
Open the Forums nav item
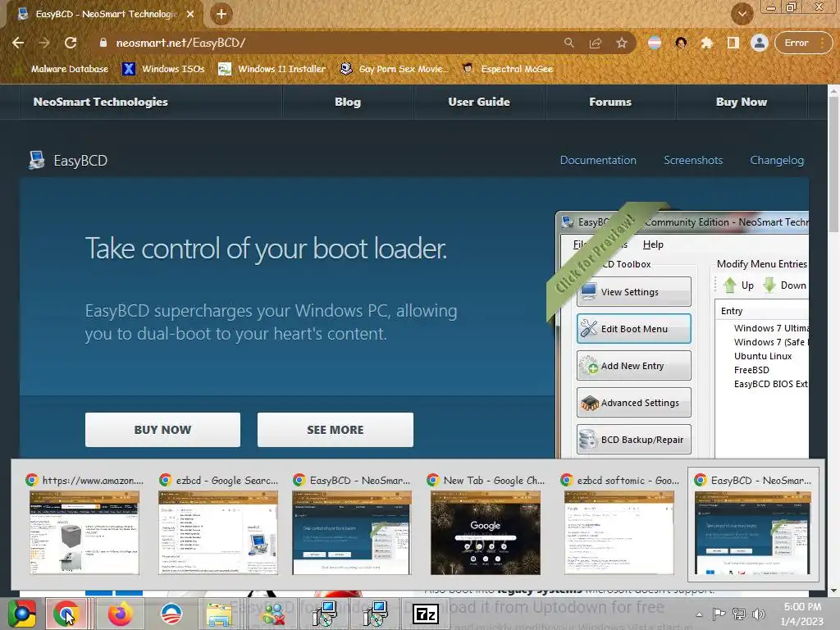click(x=610, y=102)
